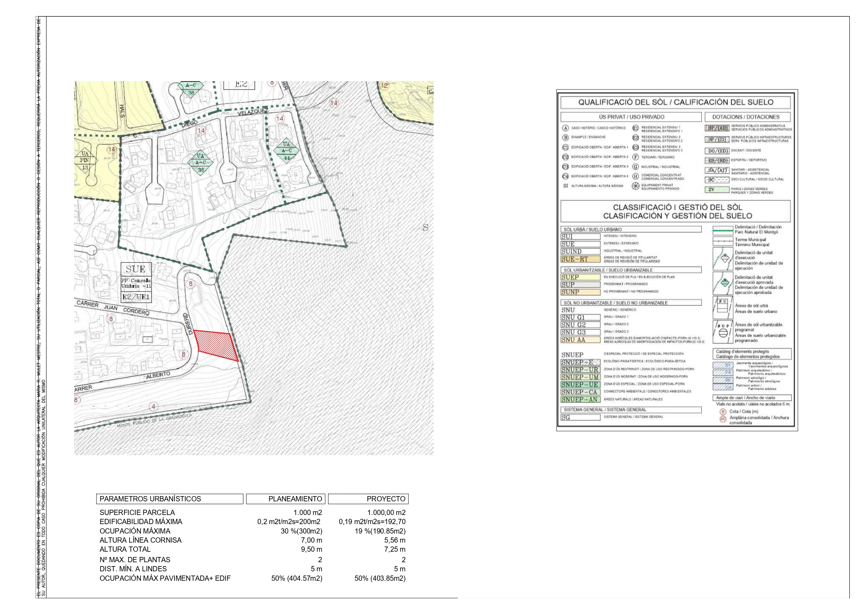Click the '19 %(190.85m2)' project value
Viewport: 868px width, 614px height.
pos(380,531)
